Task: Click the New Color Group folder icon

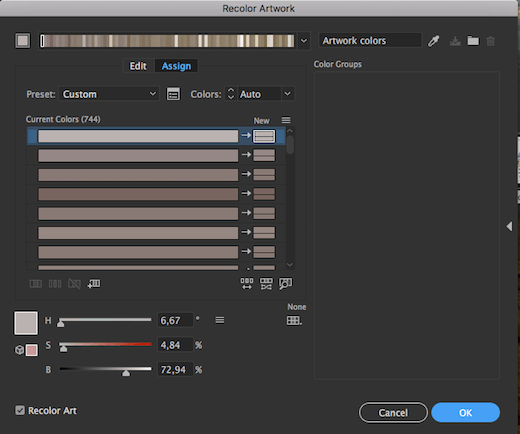Action: (473, 41)
